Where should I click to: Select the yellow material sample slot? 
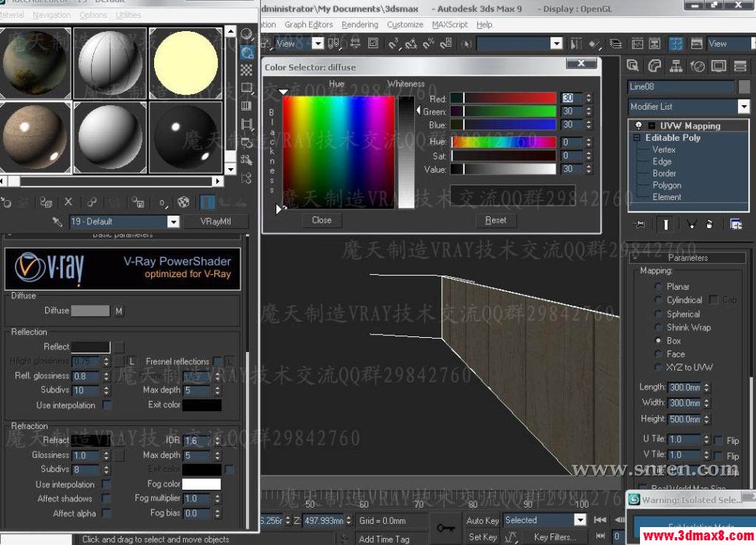point(186,63)
